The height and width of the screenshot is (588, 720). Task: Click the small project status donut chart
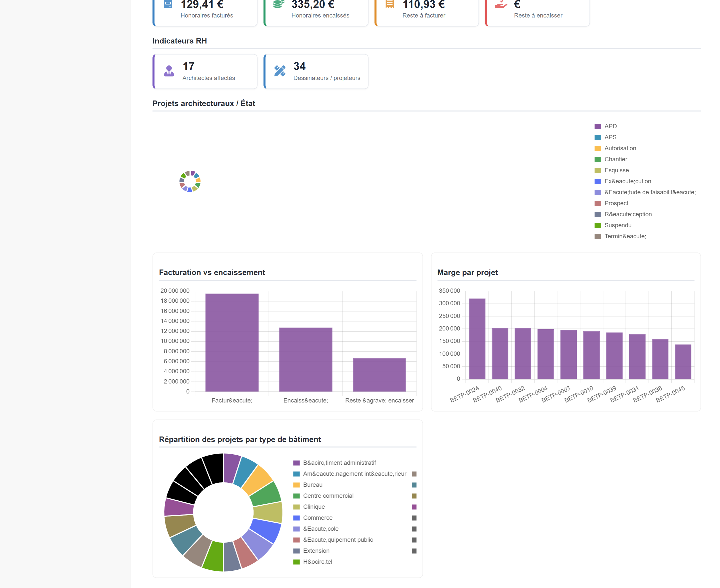(x=190, y=181)
